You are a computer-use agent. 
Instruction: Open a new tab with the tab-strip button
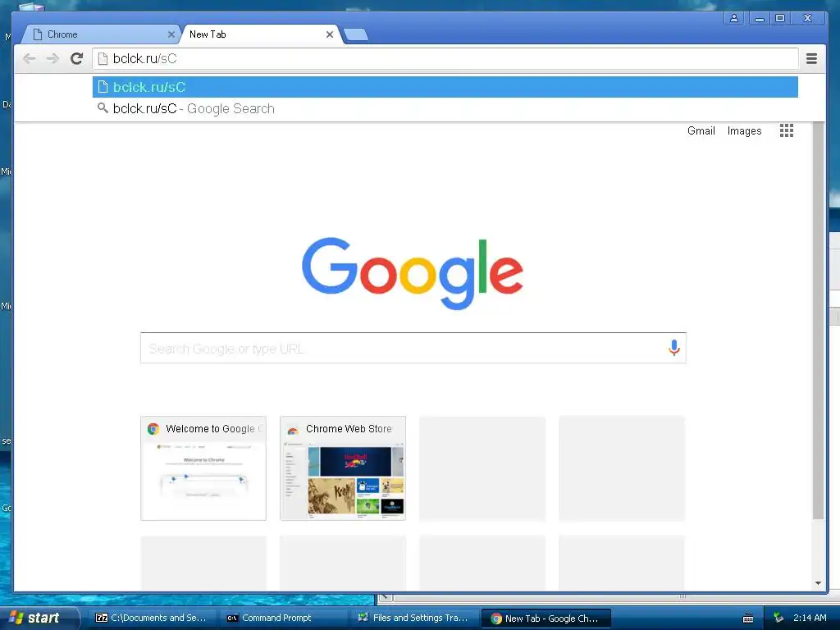click(356, 35)
